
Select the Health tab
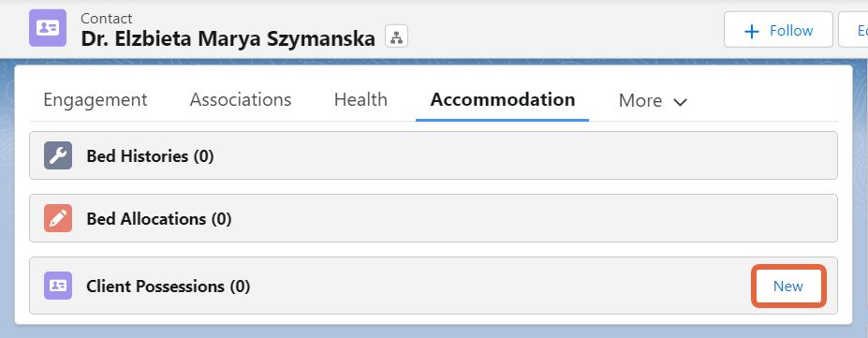click(360, 100)
